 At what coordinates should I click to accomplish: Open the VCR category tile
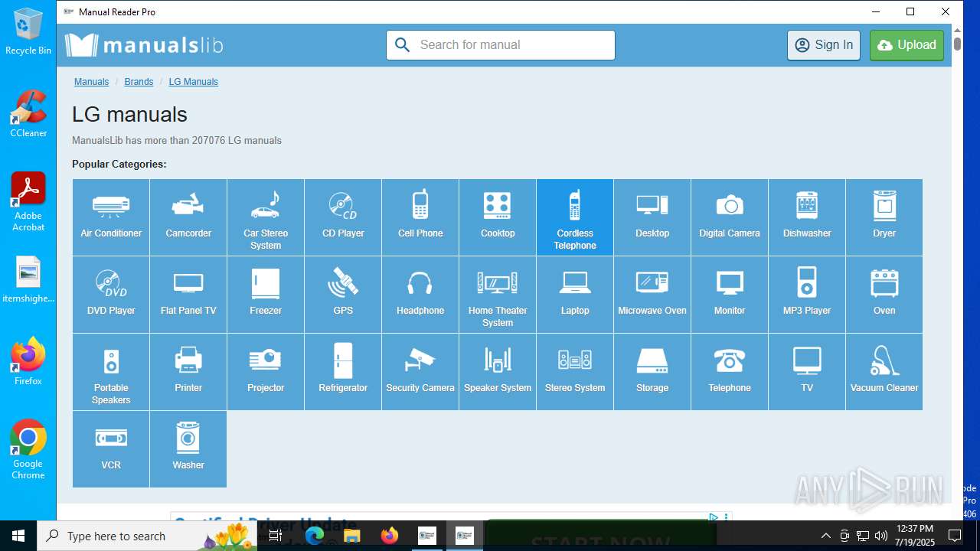(111, 449)
